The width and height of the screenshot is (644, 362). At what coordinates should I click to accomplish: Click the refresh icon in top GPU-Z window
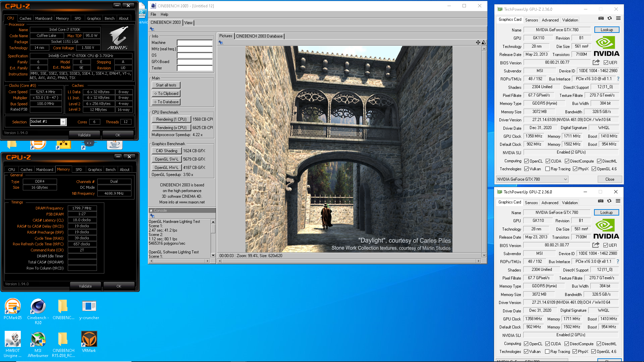point(609,18)
